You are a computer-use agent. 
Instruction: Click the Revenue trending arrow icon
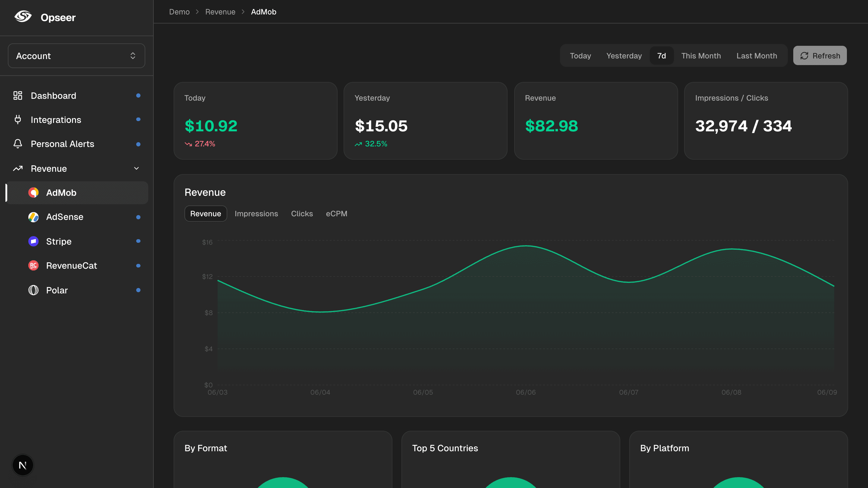coord(18,168)
